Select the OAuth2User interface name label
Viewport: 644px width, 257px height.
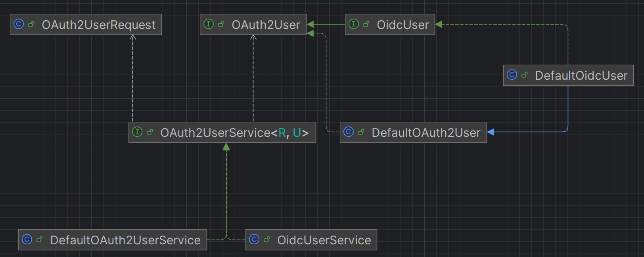click(266, 25)
